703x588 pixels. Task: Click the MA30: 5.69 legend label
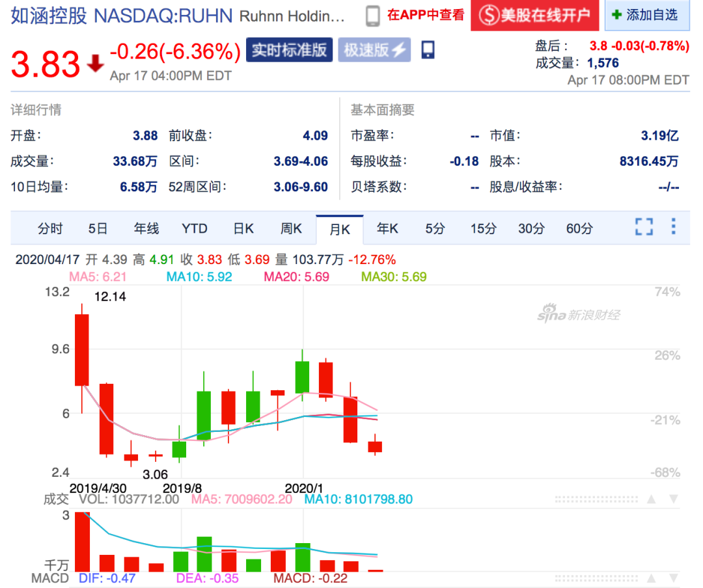394,276
